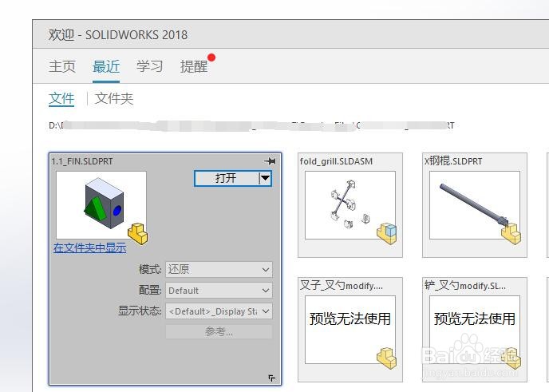549x392 pixels.
Task: Click the assembly icon on fold_grill.SLDASM
Action: [387, 233]
